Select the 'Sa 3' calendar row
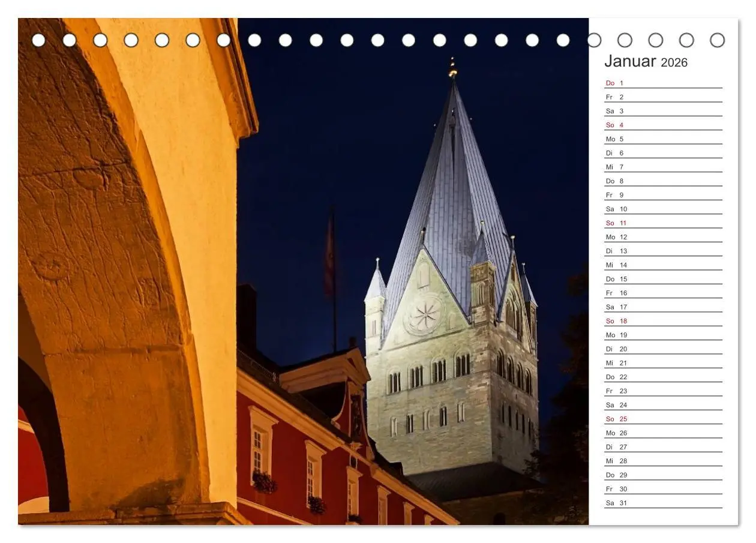Screen dimensions: 756x543 coord(663,111)
